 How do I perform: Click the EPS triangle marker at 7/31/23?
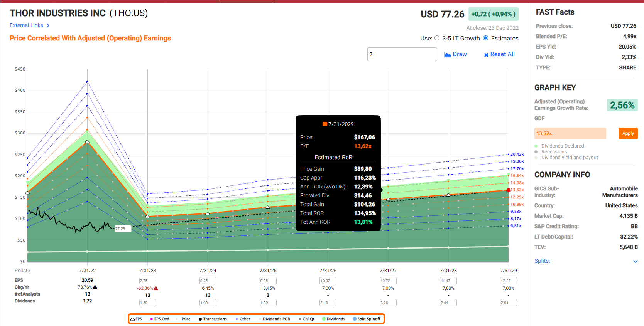pyautogui.click(x=147, y=217)
